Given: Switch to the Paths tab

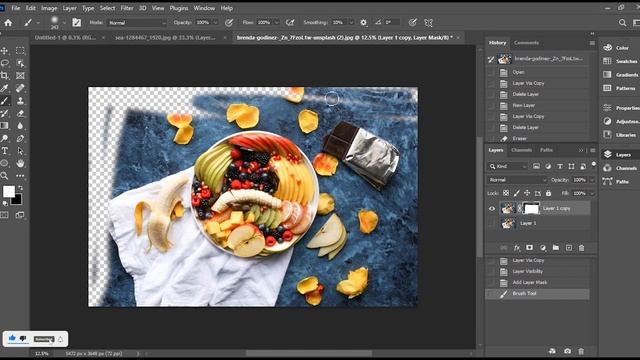Looking at the screenshot, I should [x=546, y=150].
